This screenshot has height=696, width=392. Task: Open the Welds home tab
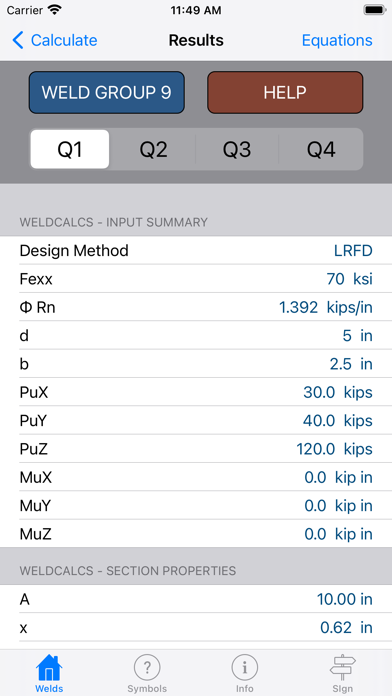click(49, 673)
